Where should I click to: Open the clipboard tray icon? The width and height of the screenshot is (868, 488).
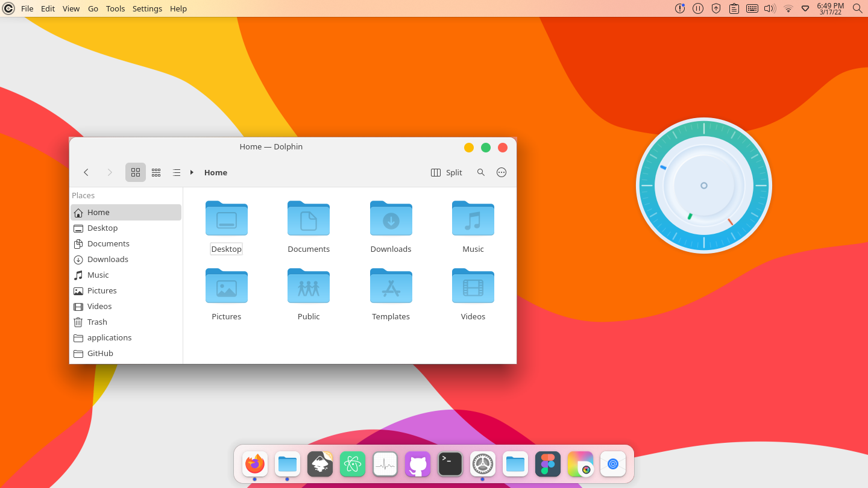(734, 8)
